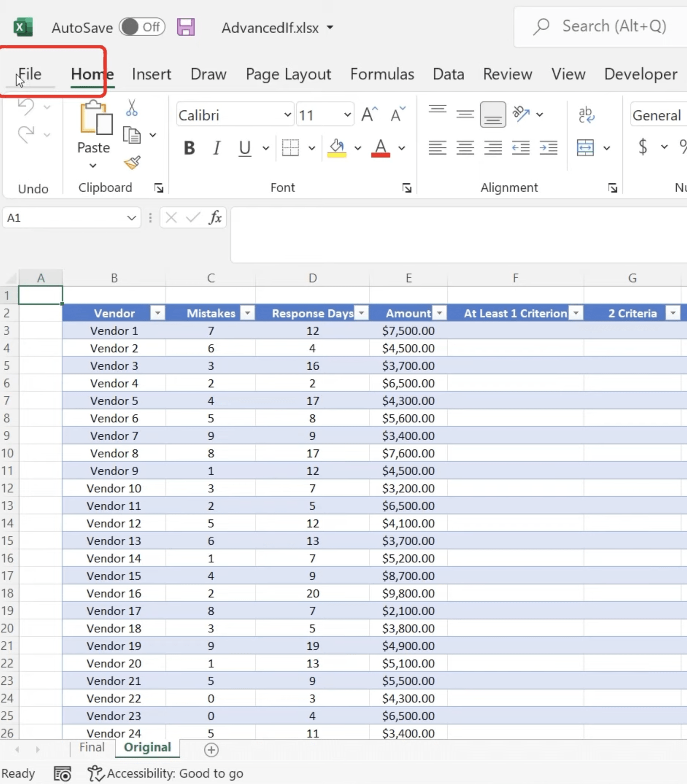The width and height of the screenshot is (687, 784).
Task: Click the Insert Function fx icon
Action: point(215,217)
